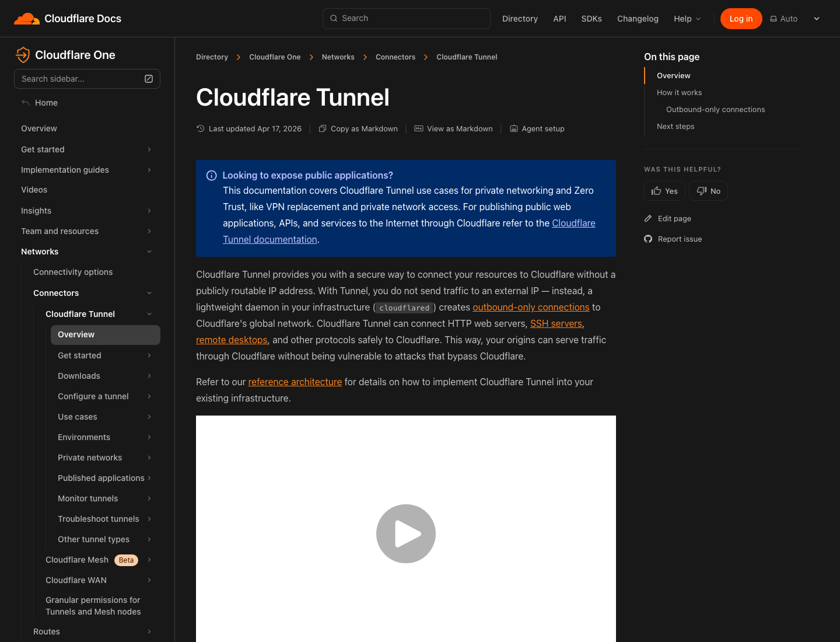Open SDKs in top navigation
840x642 pixels.
coord(591,19)
